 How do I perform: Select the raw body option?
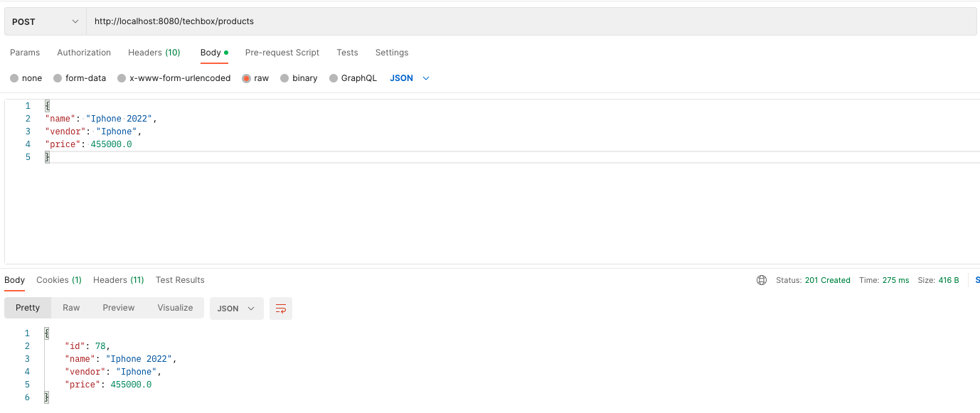pyautogui.click(x=255, y=78)
